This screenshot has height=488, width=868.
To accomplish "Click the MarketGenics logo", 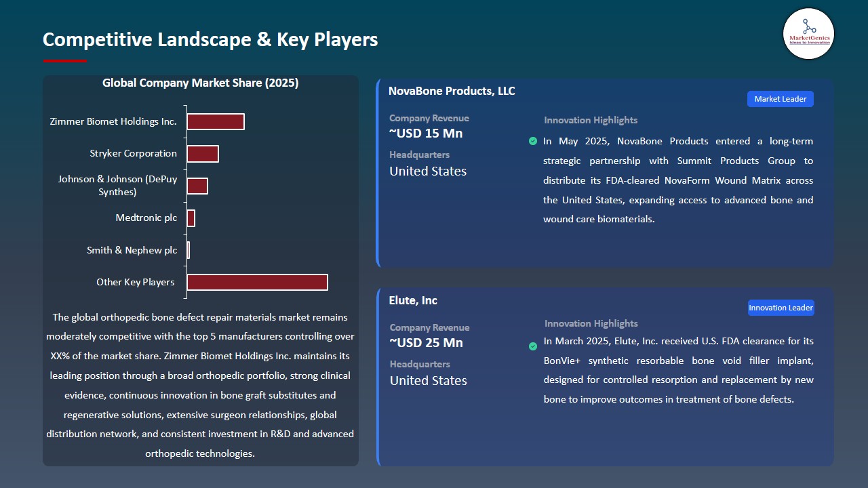I will (808, 34).
